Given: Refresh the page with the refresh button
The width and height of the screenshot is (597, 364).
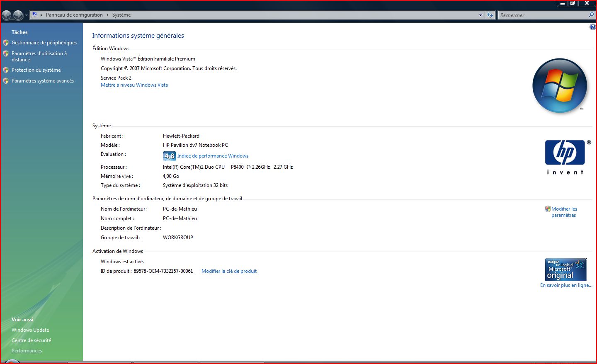Looking at the screenshot, I should 490,15.
